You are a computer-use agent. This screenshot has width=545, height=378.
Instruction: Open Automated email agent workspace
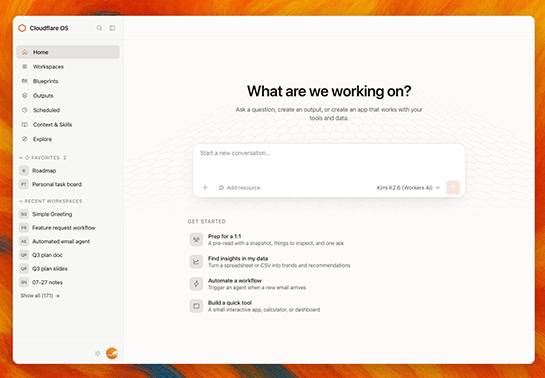(x=68, y=241)
